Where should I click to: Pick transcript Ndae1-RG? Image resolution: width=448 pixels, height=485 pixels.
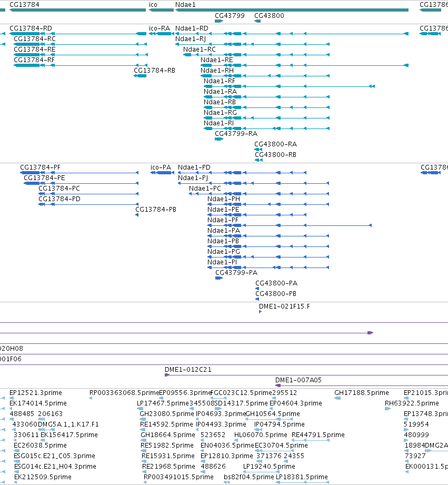pos(220,112)
